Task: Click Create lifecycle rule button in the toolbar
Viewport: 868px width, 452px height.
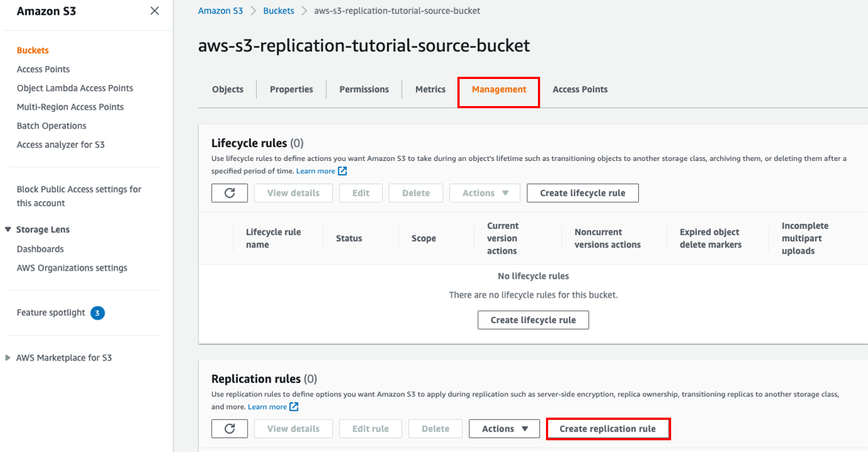Action: (583, 193)
